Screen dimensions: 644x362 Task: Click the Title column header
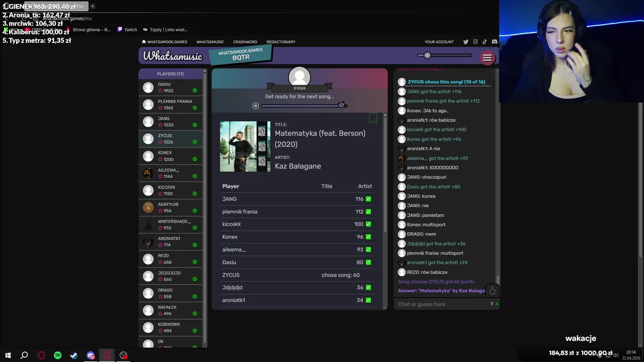tap(327, 186)
